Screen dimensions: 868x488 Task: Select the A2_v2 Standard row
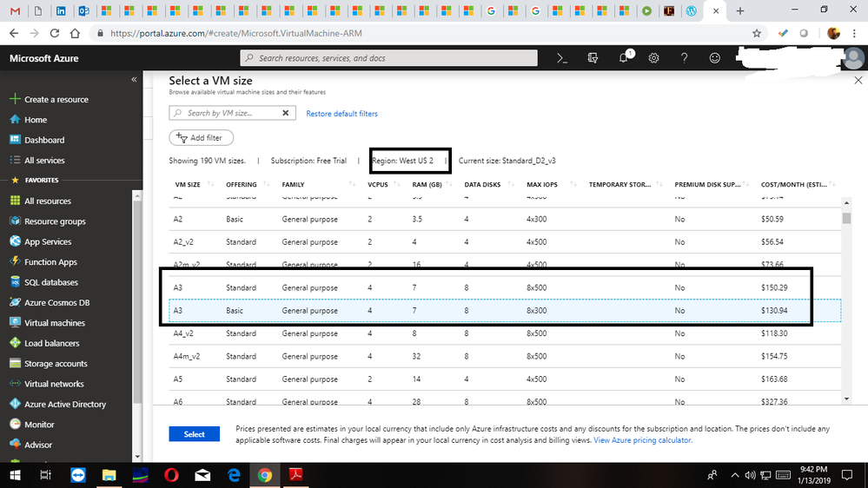505,241
